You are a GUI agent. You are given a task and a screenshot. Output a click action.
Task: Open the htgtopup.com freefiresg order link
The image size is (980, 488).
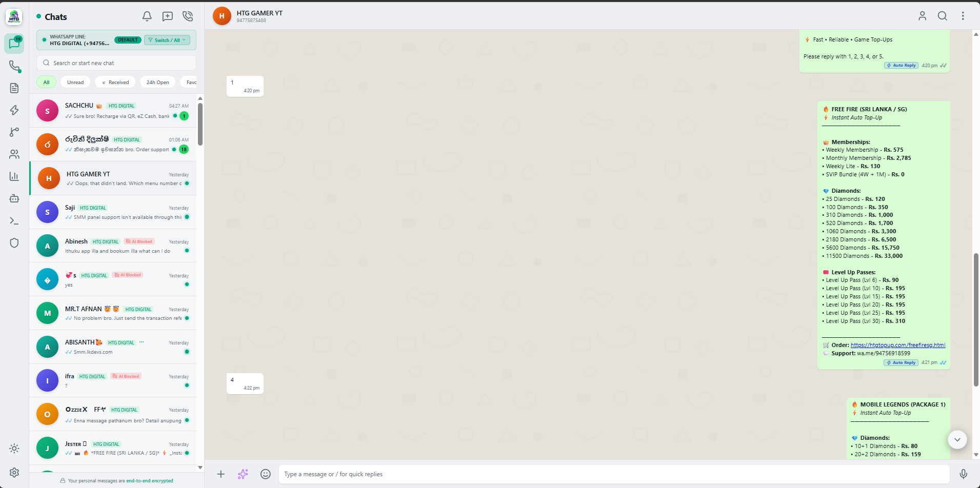pyautogui.click(x=898, y=345)
